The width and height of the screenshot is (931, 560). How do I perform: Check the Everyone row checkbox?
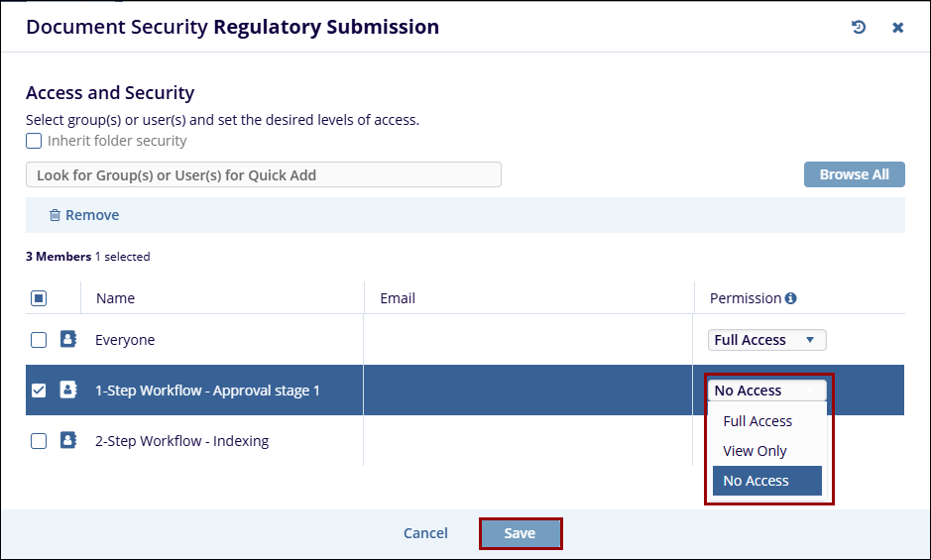[x=39, y=340]
